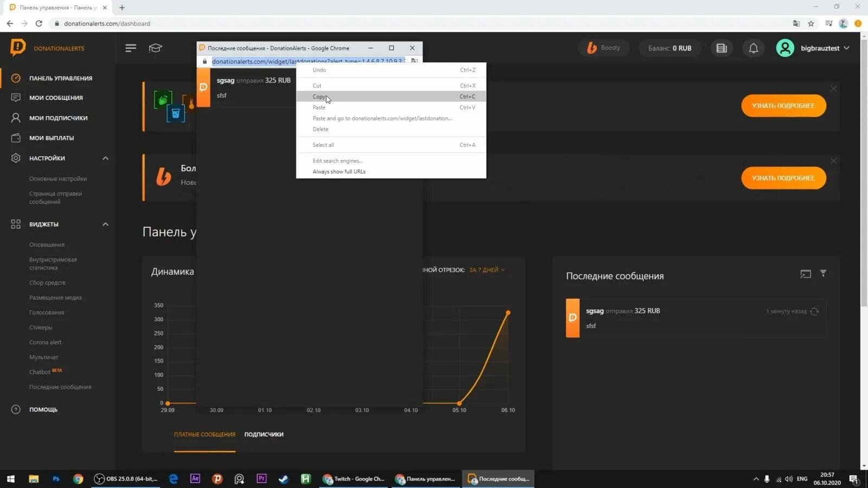The width and height of the screenshot is (868, 488).
Task: Choose Always show full URLs
Action: point(391,171)
